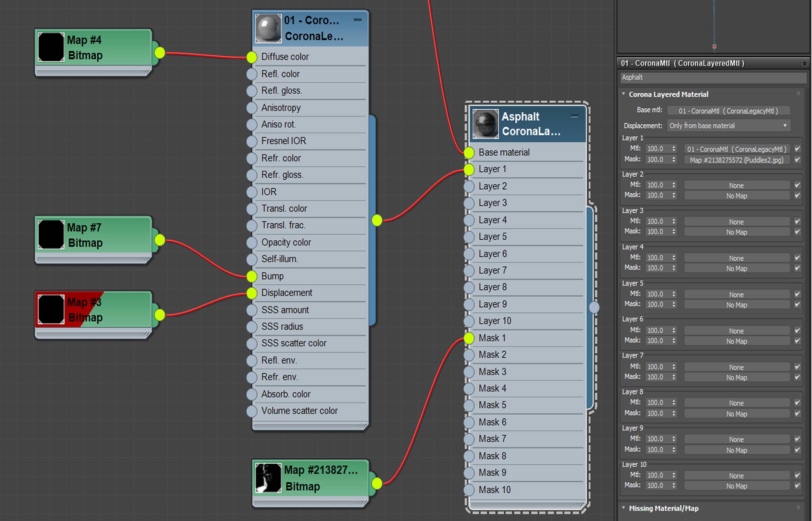Click the Layer 2 empty input socket
Viewport: 812px width, 521px height.
[x=469, y=186]
